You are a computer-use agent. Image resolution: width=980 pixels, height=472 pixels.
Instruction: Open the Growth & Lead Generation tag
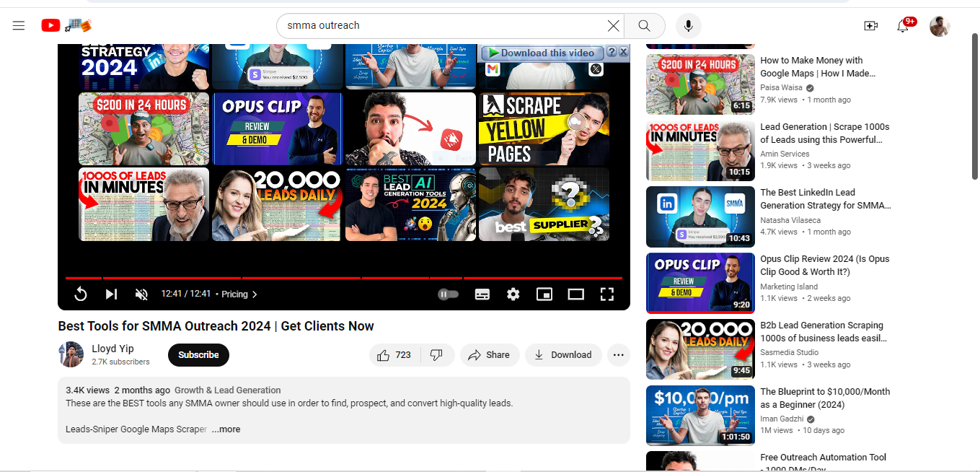point(228,390)
